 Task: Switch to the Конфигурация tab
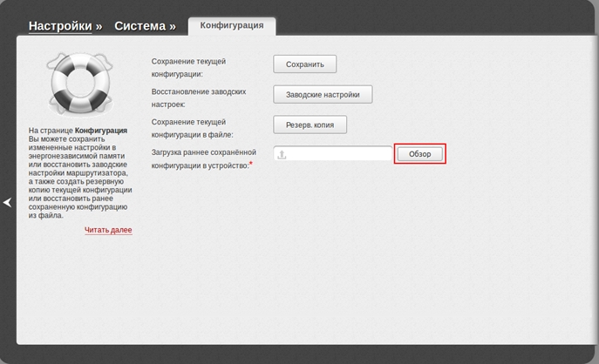tap(232, 26)
